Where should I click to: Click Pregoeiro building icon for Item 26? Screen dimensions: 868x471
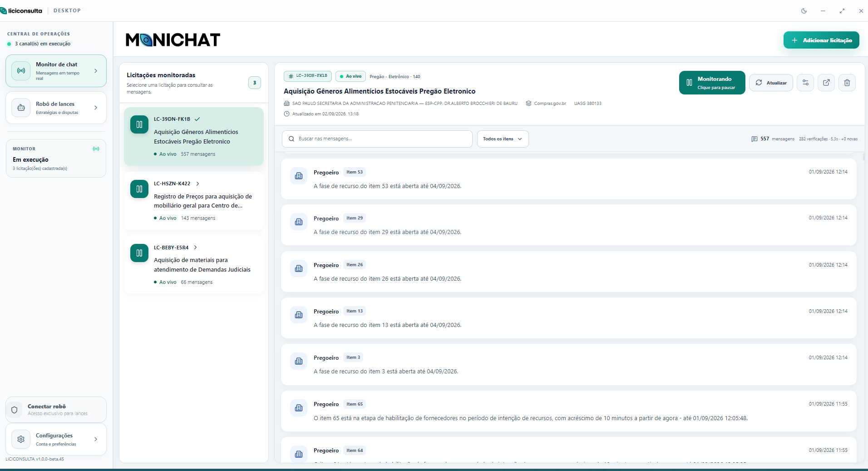(299, 268)
